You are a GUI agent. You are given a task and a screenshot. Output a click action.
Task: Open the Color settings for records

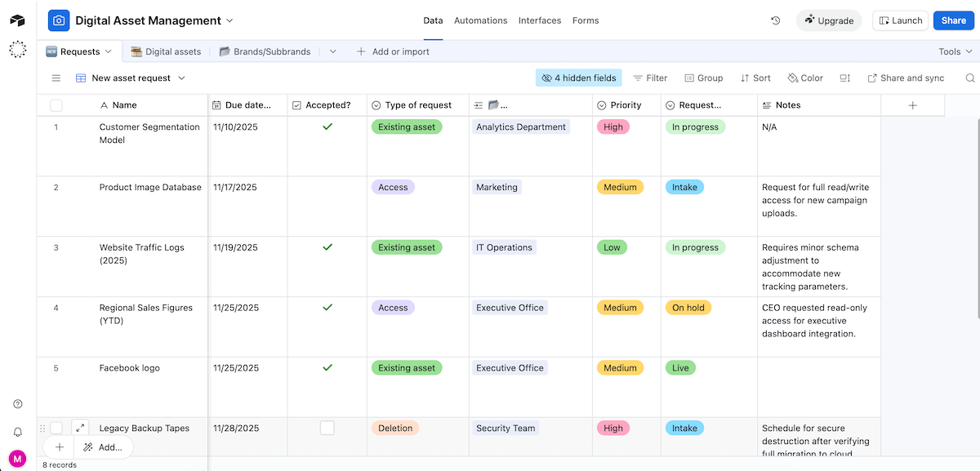coord(804,78)
